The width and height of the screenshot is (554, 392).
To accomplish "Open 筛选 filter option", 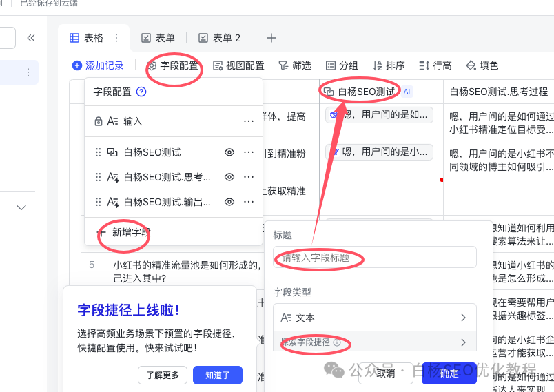I will pos(295,65).
